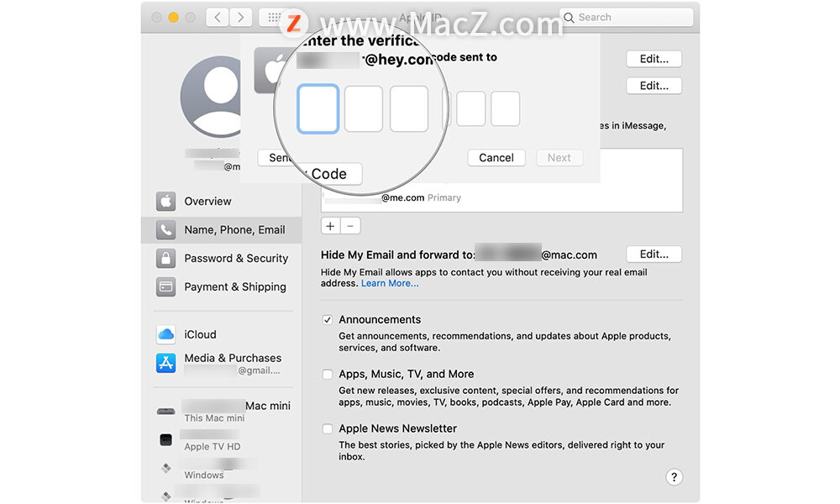Focus the third verification code box

409,108
